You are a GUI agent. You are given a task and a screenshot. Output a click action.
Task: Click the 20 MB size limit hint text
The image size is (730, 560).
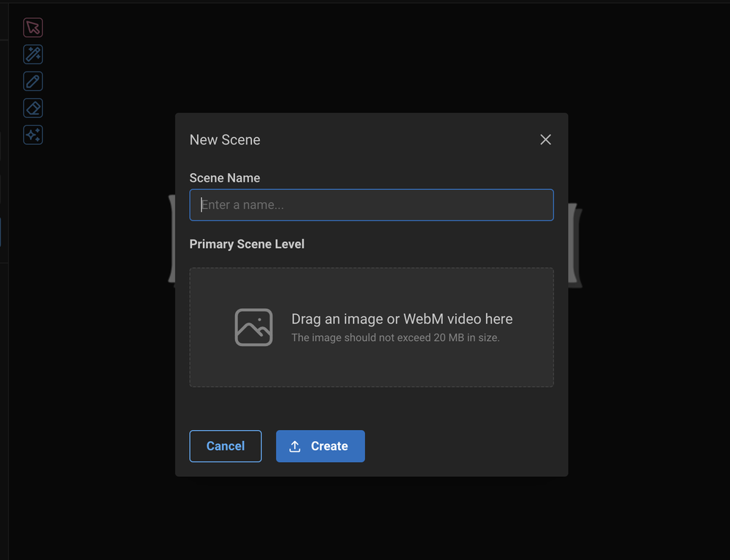[395, 338]
